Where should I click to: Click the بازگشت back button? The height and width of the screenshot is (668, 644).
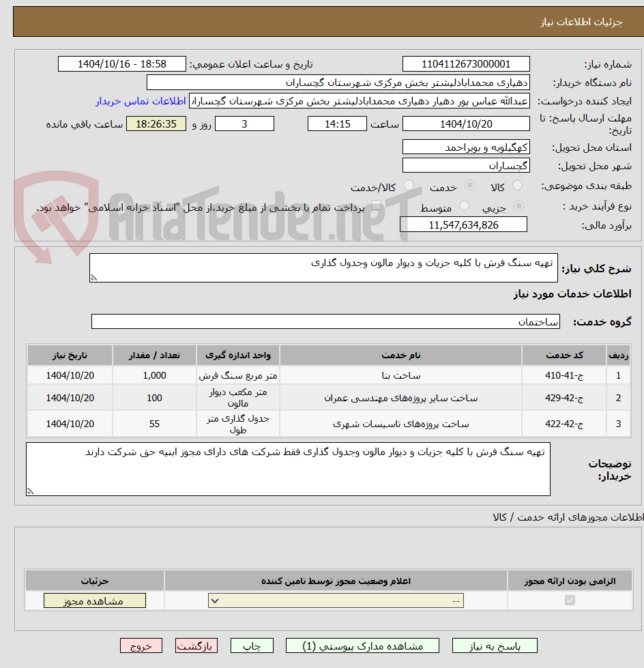(196, 646)
